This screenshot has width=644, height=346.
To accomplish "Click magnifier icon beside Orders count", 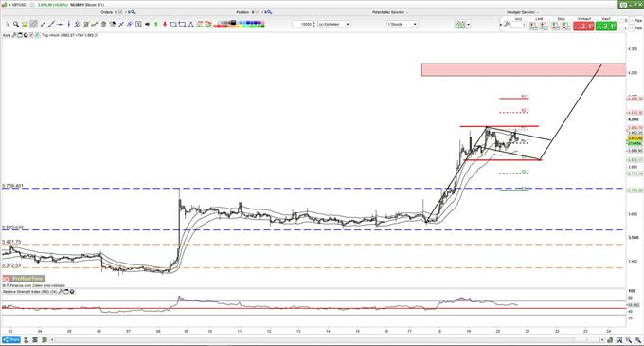I will coord(133,12).
